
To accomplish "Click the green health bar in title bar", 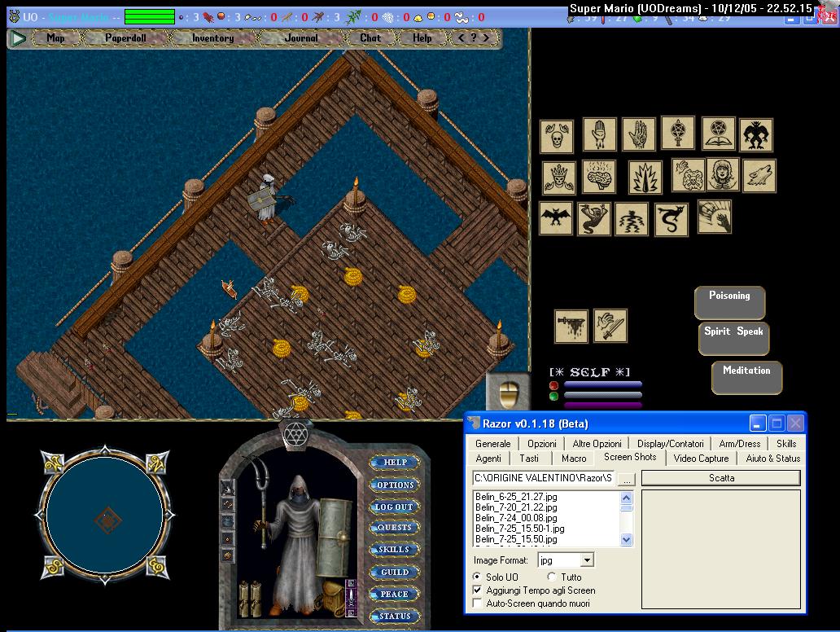I will [150, 17].
